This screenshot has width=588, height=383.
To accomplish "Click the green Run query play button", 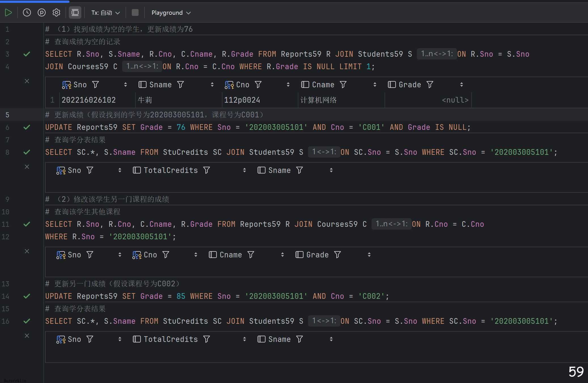I will point(8,12).
